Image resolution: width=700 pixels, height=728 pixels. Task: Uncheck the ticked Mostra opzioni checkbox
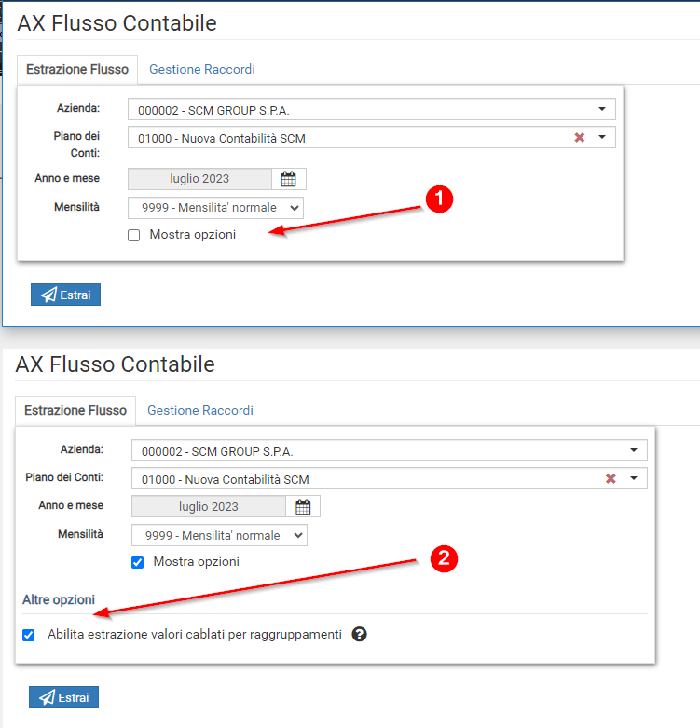coord(138,562)
